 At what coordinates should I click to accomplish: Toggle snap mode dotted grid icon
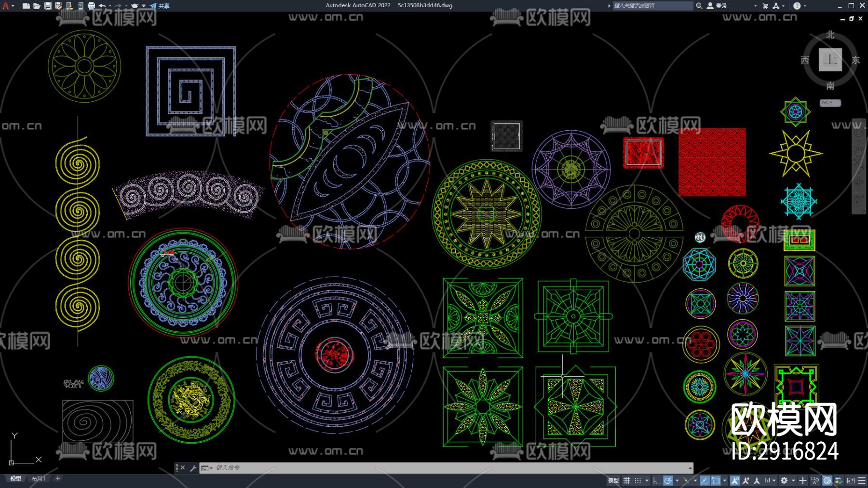(x=637, y=480)
